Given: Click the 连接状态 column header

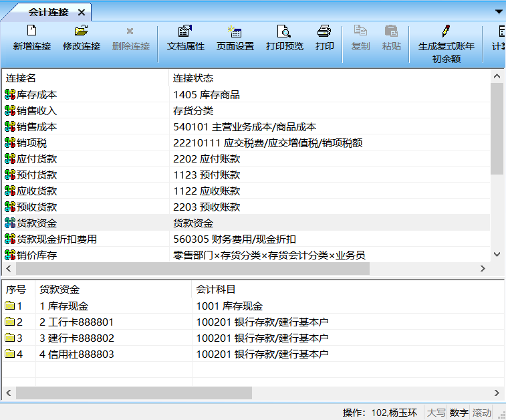Looking at the screenshot, I should click(x=329, y=78).
